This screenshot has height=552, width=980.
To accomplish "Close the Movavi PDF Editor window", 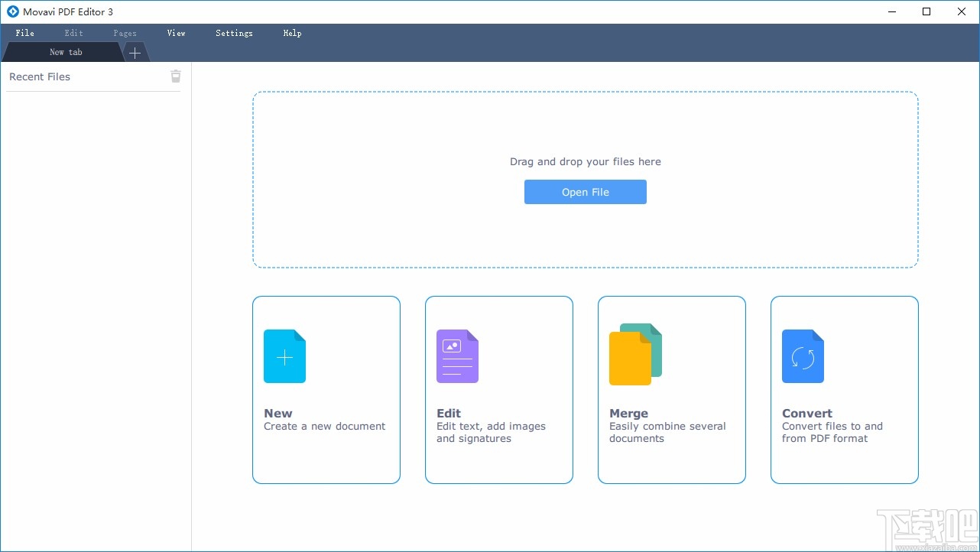I will [962, 11].
